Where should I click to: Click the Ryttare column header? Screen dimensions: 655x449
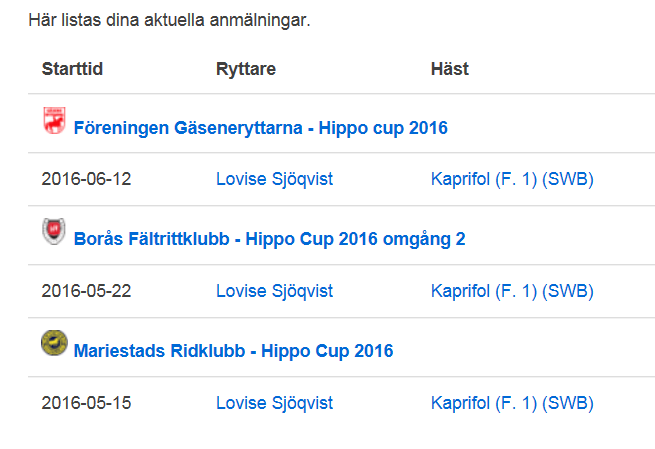click(x=245, y=69)
